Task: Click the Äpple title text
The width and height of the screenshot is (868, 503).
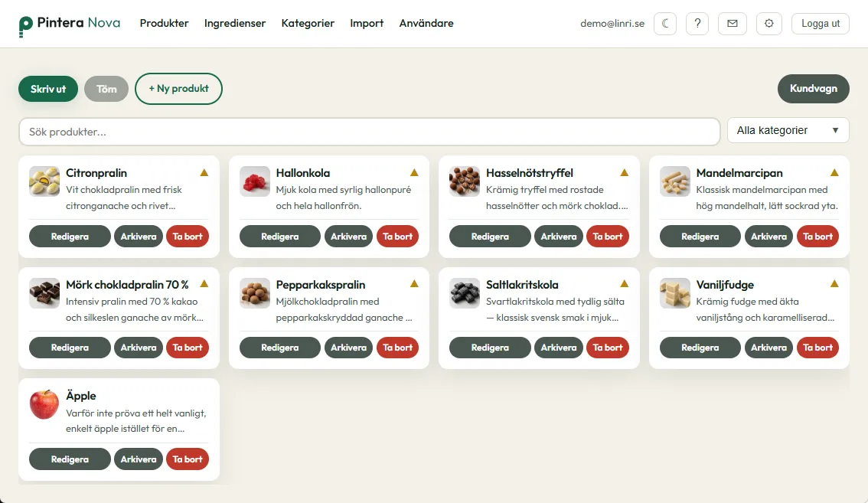Action: pos(81,396)
